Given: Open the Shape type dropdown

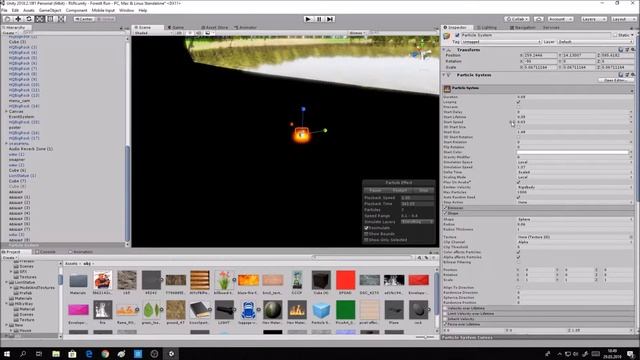Looking at the screenshot, I should (575, 219).
